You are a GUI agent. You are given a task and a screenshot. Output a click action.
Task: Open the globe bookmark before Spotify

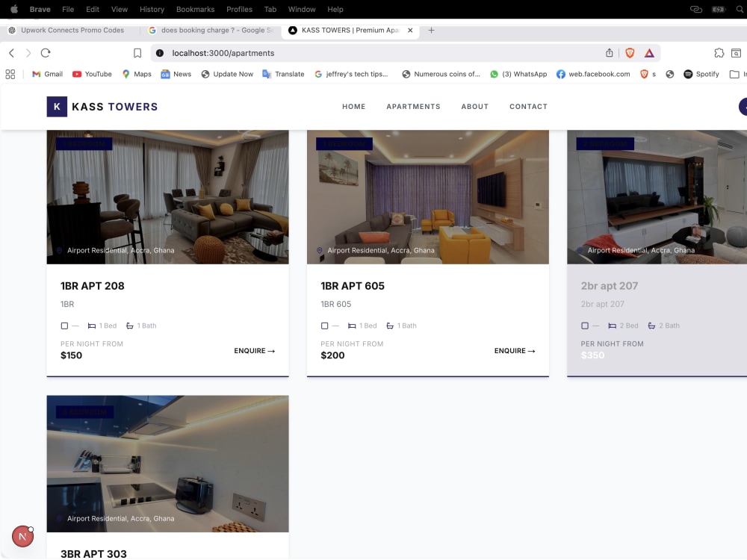[x=670, y=74]
